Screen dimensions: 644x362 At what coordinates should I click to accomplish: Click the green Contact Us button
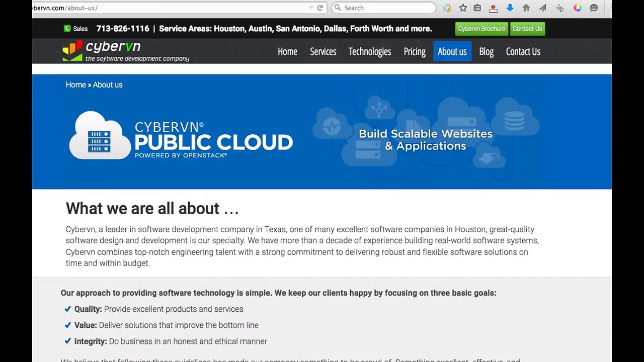(x=527, y=29)
